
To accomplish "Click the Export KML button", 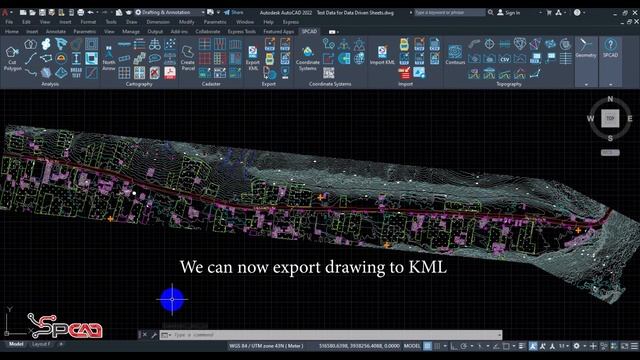I will tap(253, 58).
